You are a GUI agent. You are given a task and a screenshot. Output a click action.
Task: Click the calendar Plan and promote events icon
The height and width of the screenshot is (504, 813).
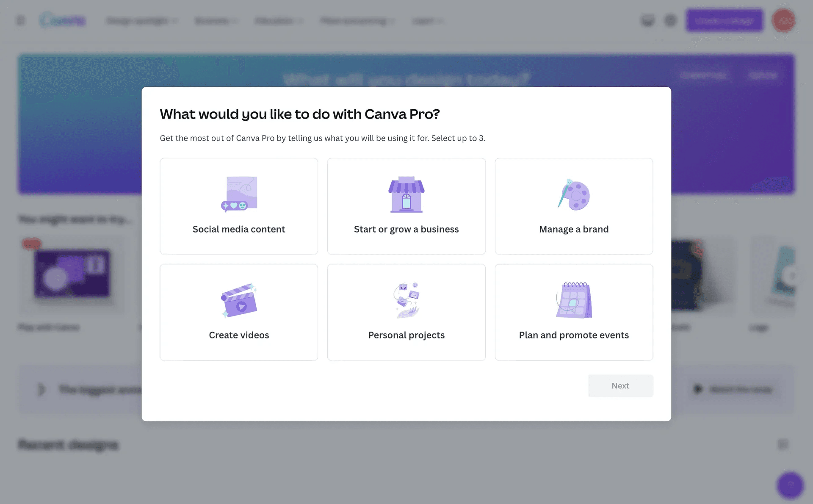point(574,300)
